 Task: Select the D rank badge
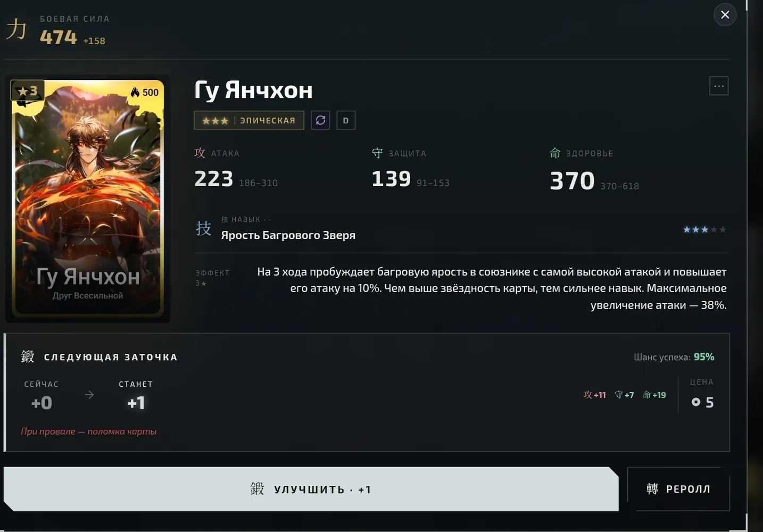346,120
